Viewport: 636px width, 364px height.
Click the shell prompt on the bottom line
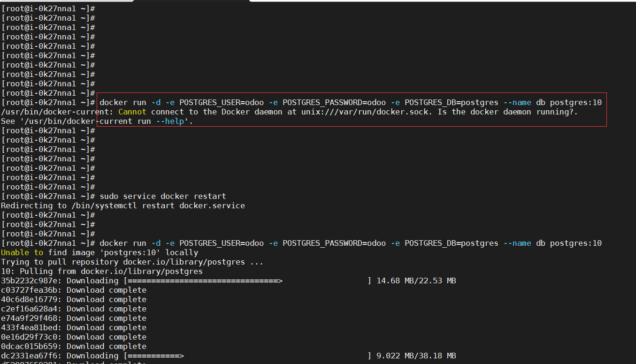[47, 243]
